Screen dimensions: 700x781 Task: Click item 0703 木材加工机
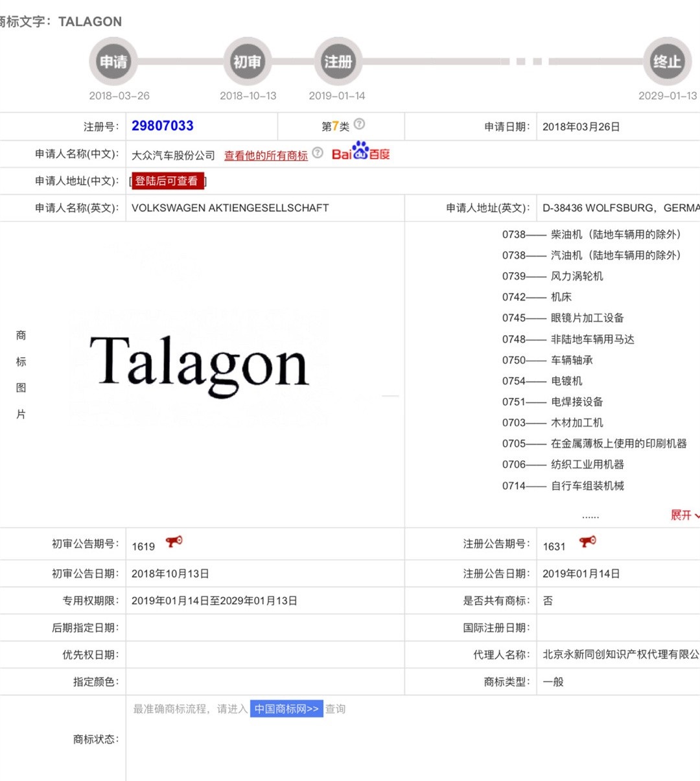[553, 423]
